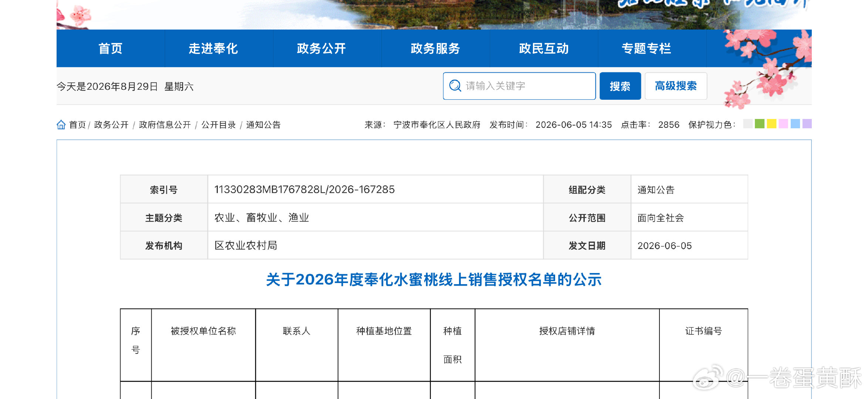Go to 政务公开 in the navigation bar
868x399 pixels.
coord(321,48)
